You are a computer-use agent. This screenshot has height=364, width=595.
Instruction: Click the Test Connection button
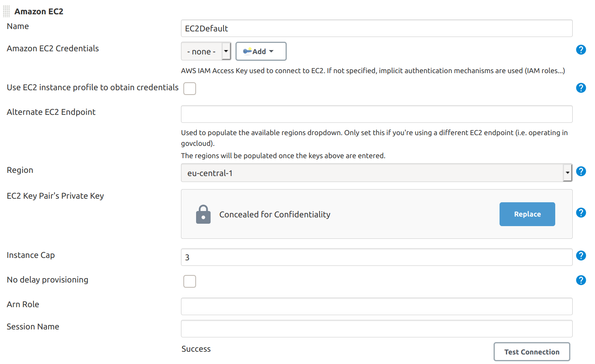532,352
